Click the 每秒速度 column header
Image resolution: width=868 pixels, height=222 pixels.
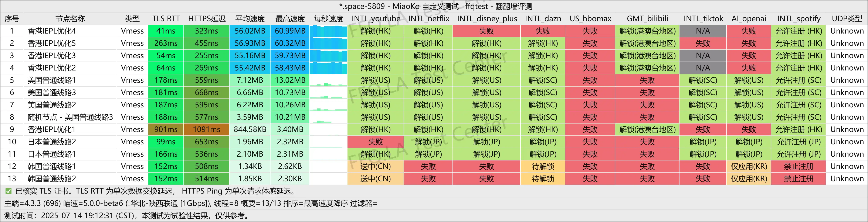click(329, 19)
